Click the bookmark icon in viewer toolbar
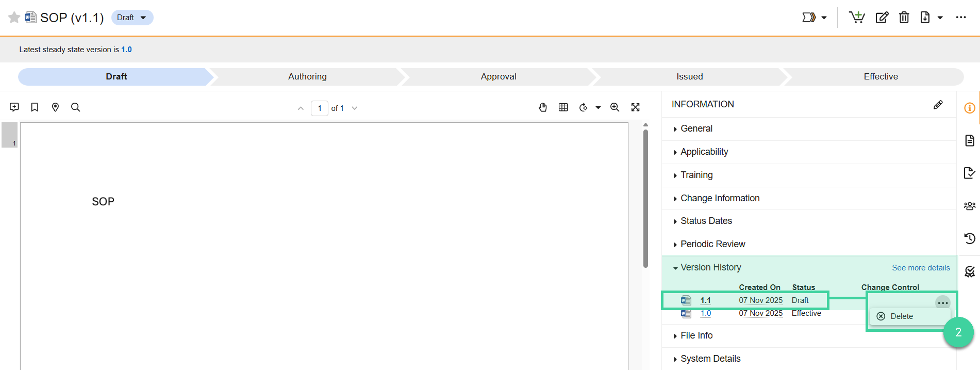Screen dimensions: 980x370 [35, 107]
